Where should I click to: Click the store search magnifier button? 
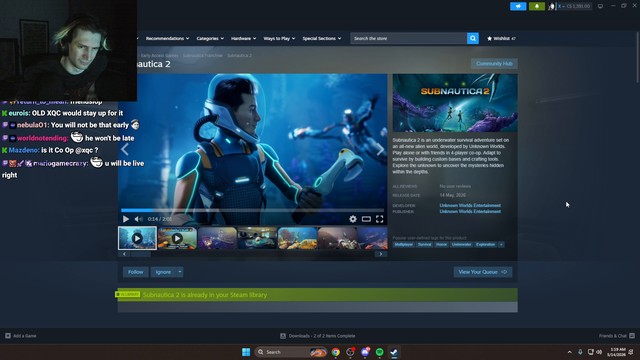pyautogui.click(x=473, y=38)
